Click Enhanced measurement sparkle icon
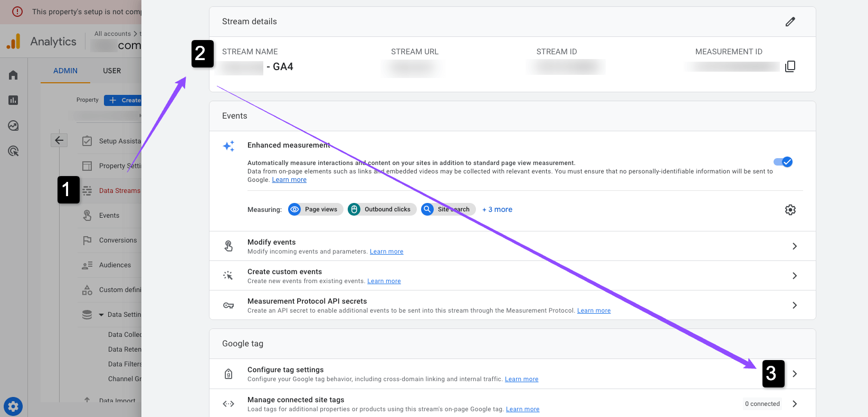The image size is (868, 417). pos(228,146)
